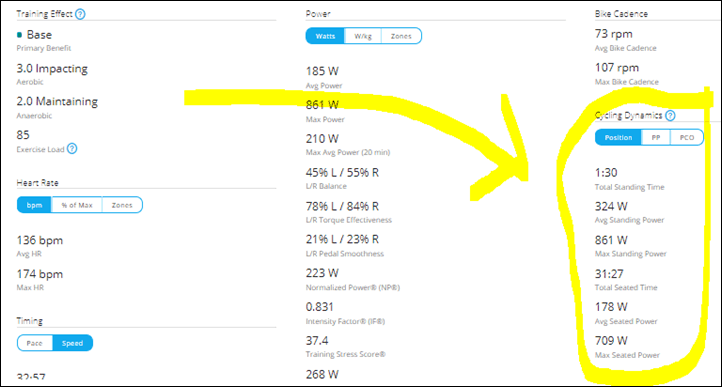Click the 45% L / 55% R balance value

tap(343, 173)
